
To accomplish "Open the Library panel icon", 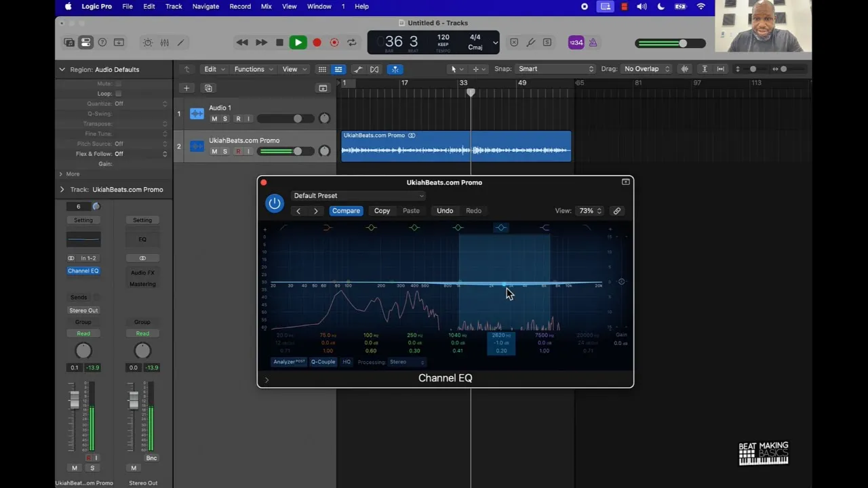I will (x=69, y=42).
